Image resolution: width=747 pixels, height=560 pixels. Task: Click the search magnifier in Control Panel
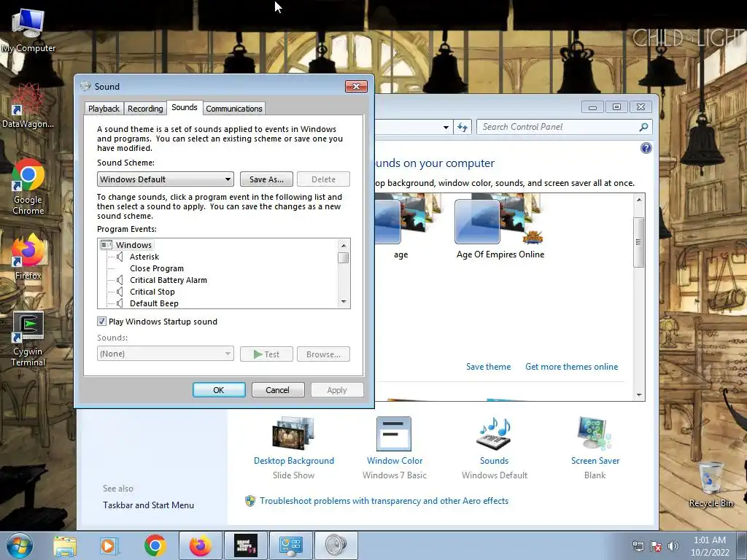point(643,127)
